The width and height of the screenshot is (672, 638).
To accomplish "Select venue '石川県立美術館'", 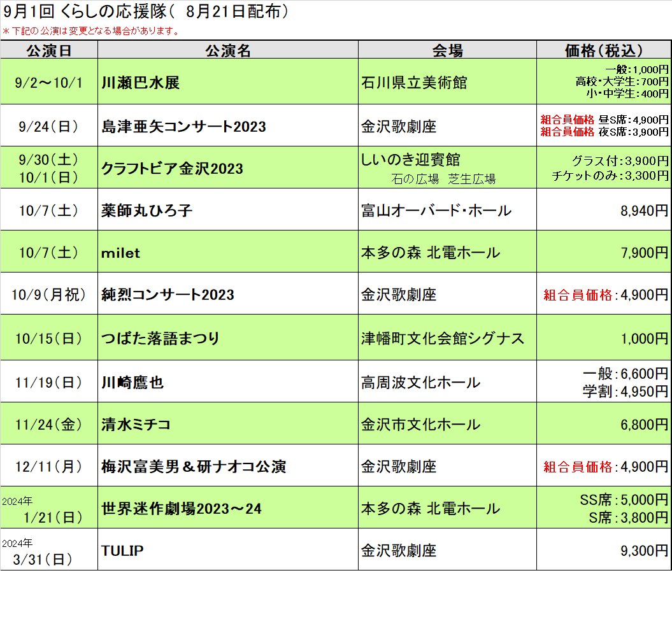I will pyautogui.click(x=414, y=82).
